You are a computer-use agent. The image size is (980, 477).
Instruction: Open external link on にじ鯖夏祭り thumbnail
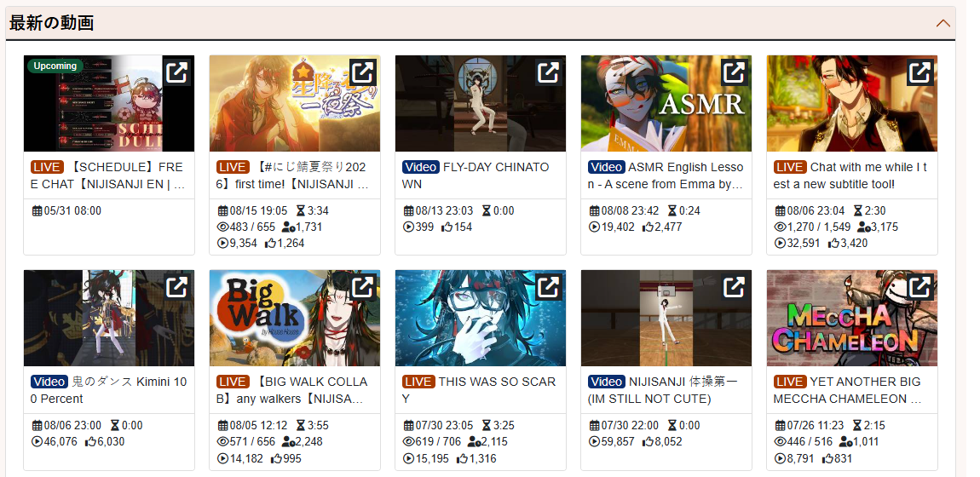[362, 72]
